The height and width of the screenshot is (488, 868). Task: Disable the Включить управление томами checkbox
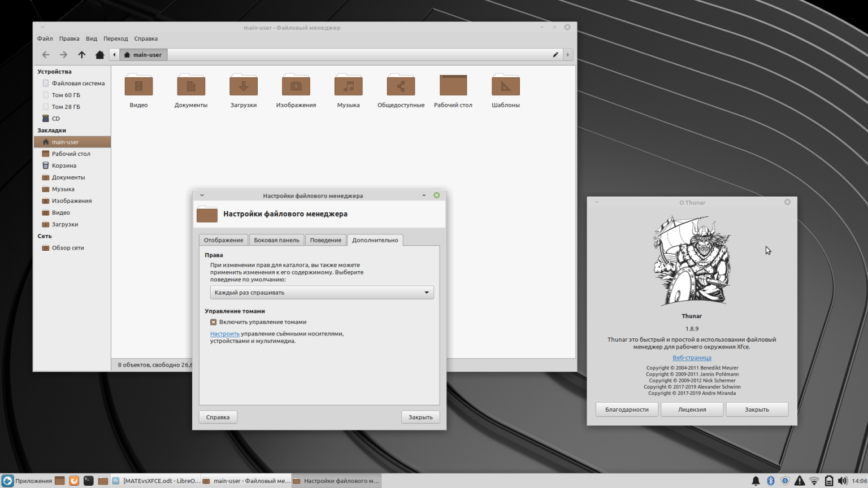(x=213, y=322)
